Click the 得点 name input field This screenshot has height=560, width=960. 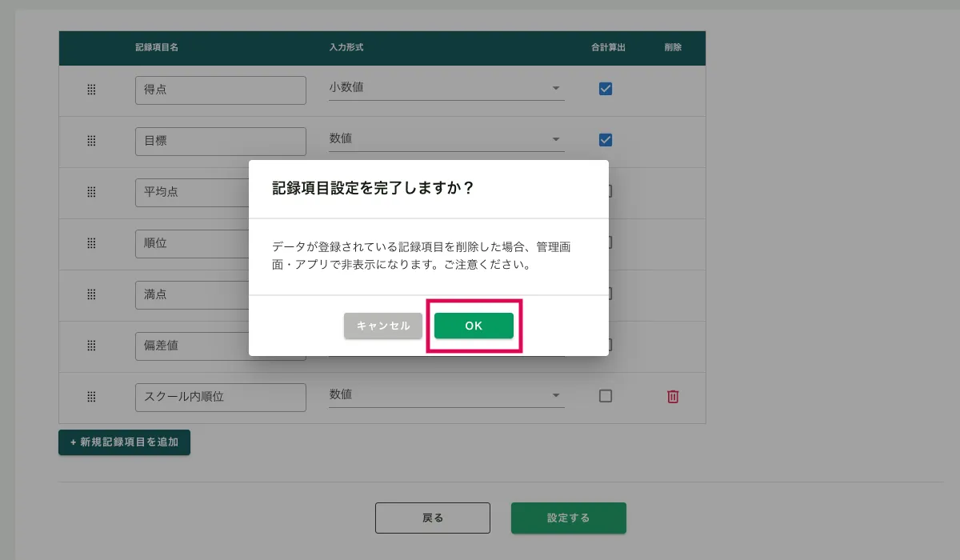tap(221, 90)
